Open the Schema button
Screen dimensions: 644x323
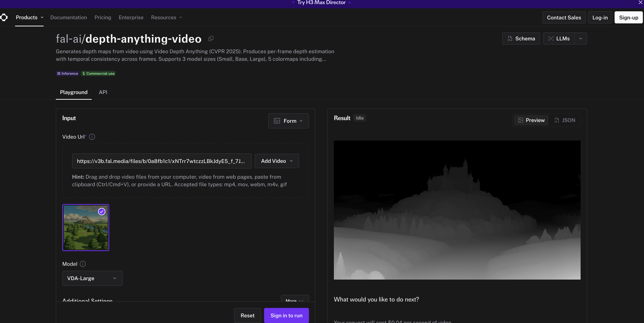pyautogui.click(x=521, y=39)
